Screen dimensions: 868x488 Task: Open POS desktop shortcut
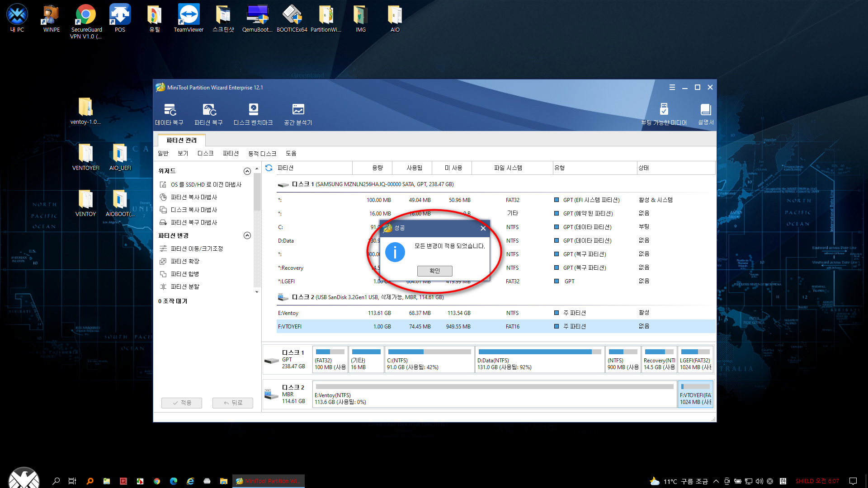coord(120,19)
